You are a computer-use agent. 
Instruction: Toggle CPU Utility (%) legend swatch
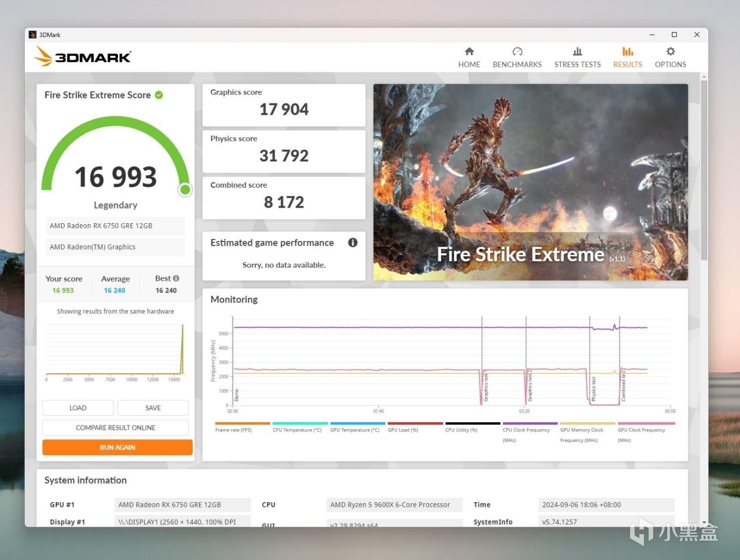coord(473,423)
